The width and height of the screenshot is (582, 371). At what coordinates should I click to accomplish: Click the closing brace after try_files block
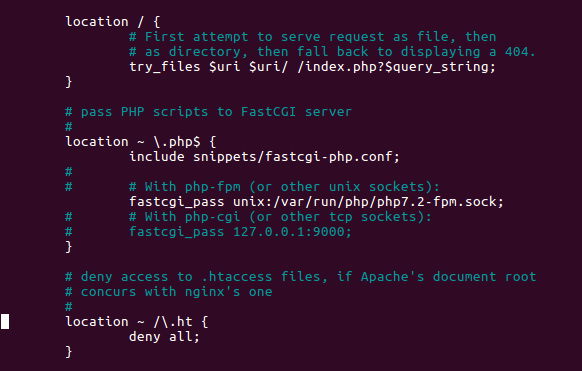(x=69, y=82)
